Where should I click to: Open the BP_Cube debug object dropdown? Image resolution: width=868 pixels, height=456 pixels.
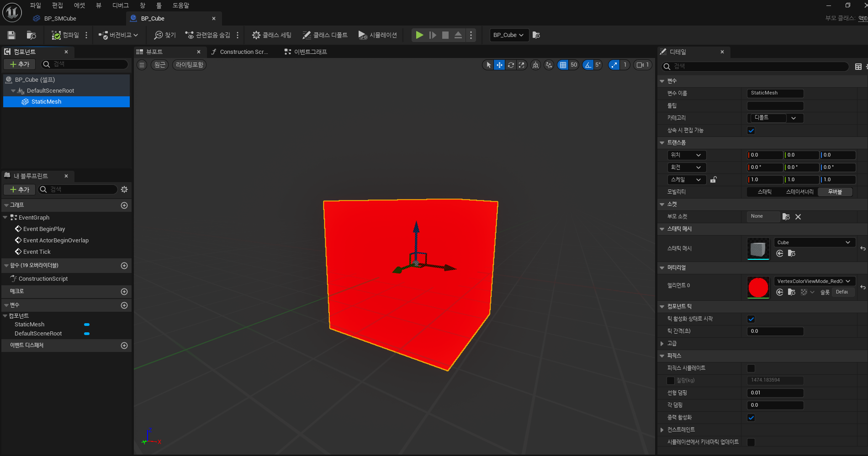[x=509, y=35]
